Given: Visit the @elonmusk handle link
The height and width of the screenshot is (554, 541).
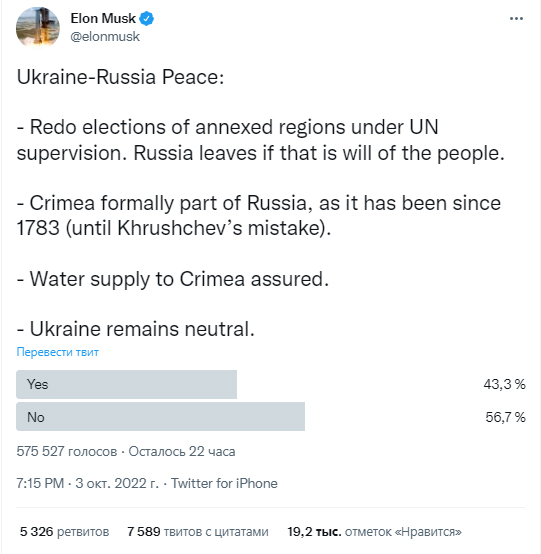Looking at the screenshot, I should pos(105,36).
